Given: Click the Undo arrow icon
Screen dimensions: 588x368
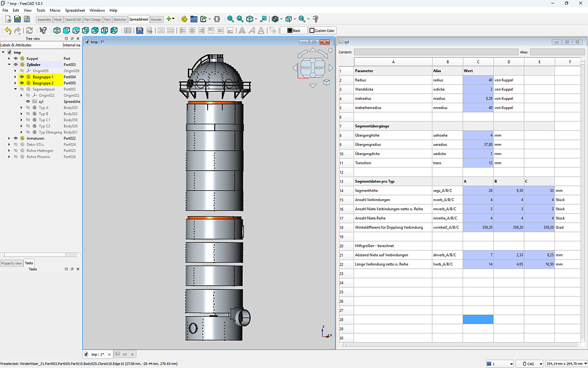Looking at the screenshot, I should (x=7, y=30).
